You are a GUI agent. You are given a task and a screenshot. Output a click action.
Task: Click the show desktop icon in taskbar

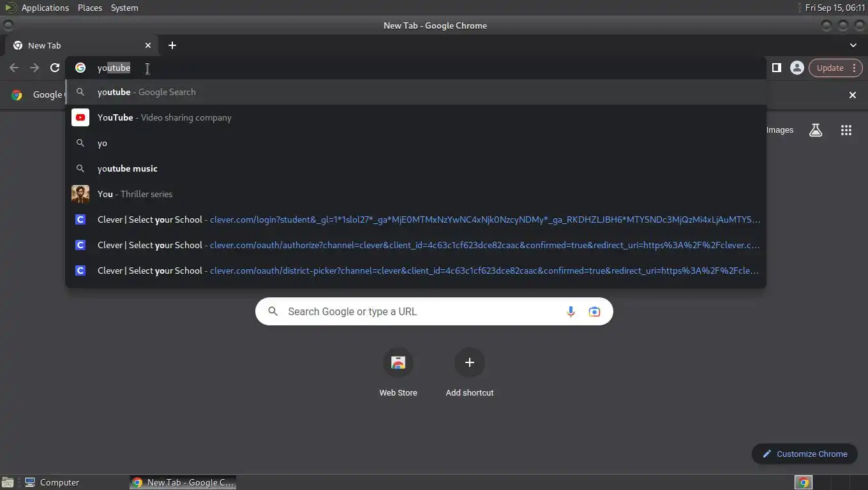[8, 482]
